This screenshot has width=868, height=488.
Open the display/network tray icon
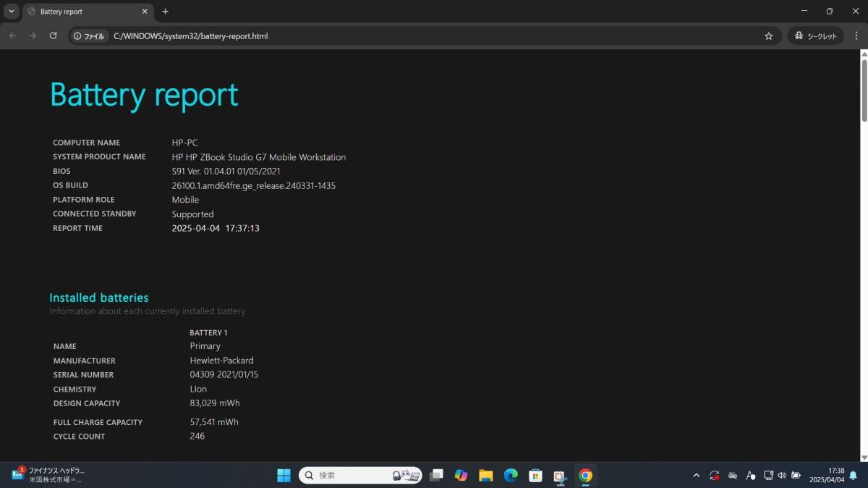click(768, 476)
